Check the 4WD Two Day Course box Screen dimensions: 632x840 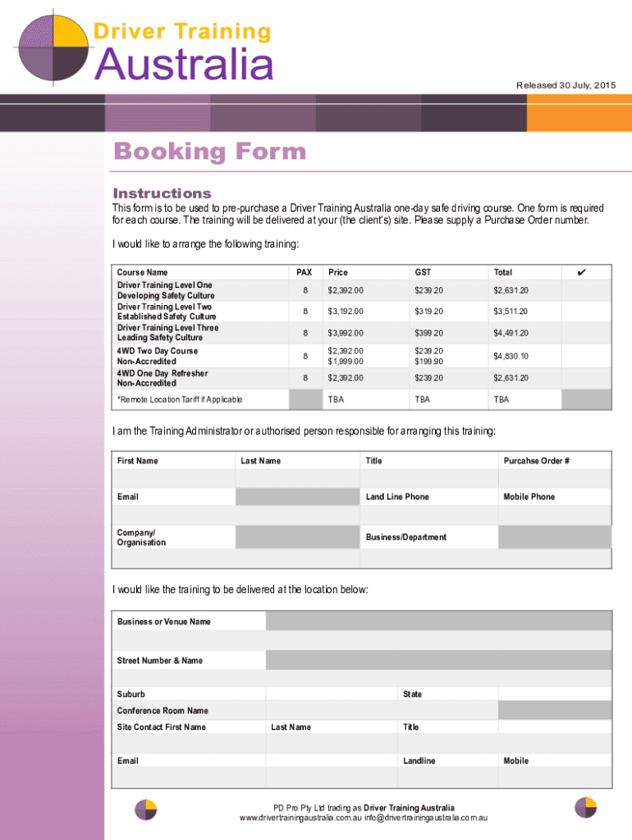tap(585, 356)
